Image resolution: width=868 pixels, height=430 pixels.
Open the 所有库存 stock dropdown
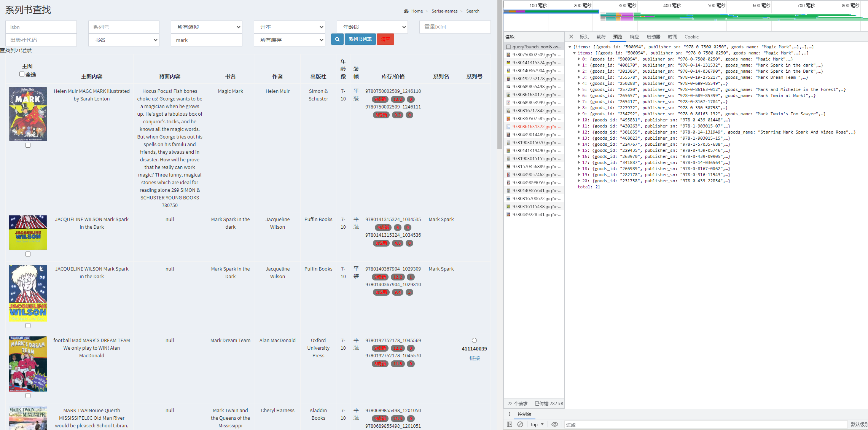pyautogui.click(x=290, y=40)
